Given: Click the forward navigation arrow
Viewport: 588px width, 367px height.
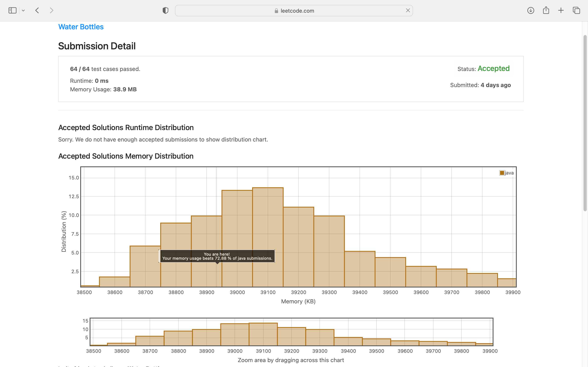Looking at the screenshot, I should [51, 10].
